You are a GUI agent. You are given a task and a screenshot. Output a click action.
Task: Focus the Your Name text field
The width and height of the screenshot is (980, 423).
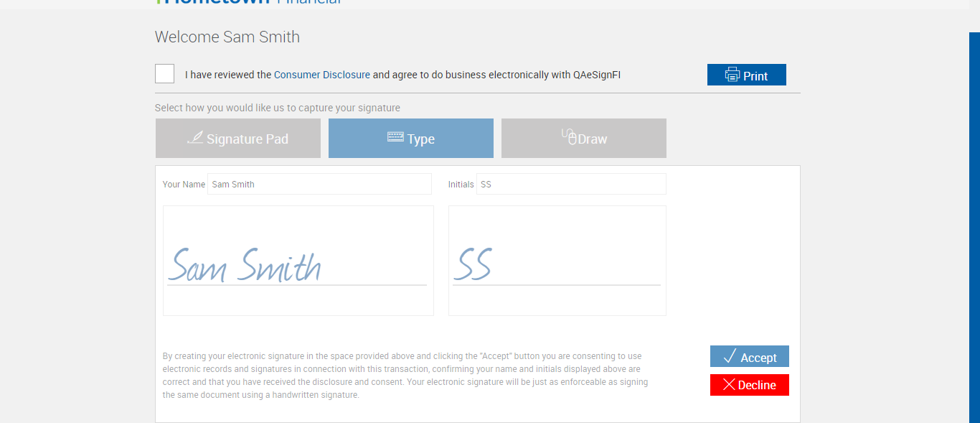319,184
